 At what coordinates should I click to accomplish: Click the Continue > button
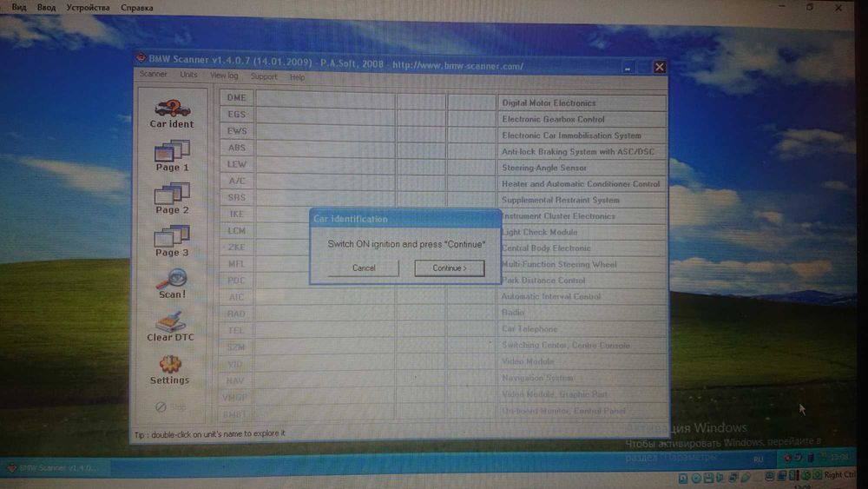tap(450, 268)
